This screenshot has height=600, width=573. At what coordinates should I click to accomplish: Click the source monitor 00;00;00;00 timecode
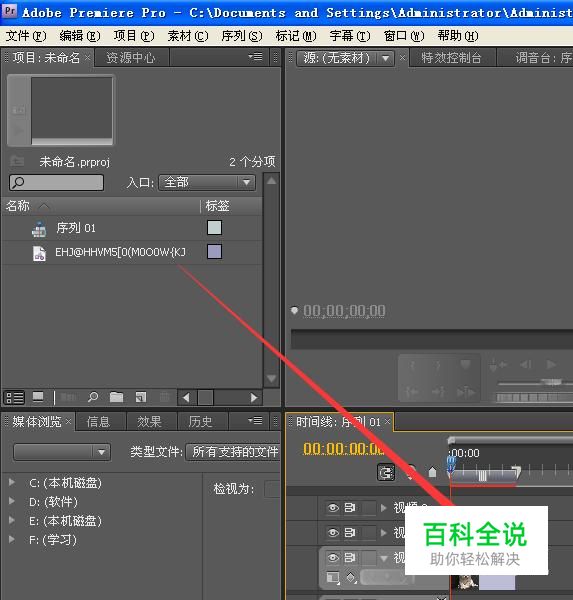(344, 311)
